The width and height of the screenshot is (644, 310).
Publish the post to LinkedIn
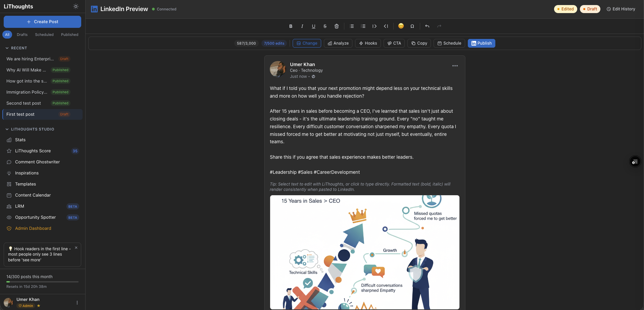[481, 43]
